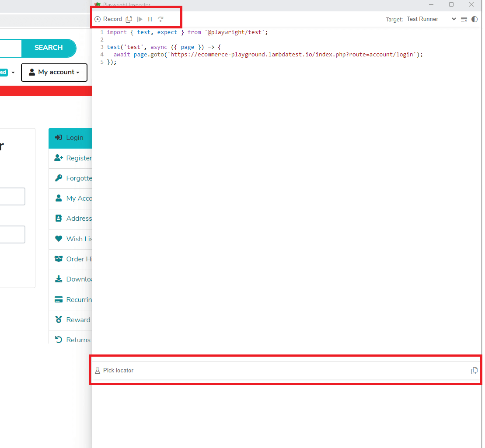
Task: Click the address book contact icon
Action: coord(59,218)
